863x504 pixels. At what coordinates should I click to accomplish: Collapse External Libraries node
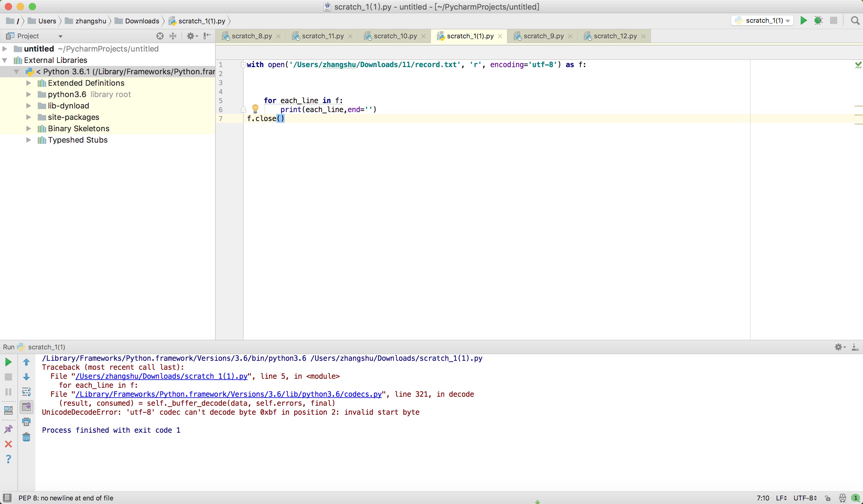point(5,60)
